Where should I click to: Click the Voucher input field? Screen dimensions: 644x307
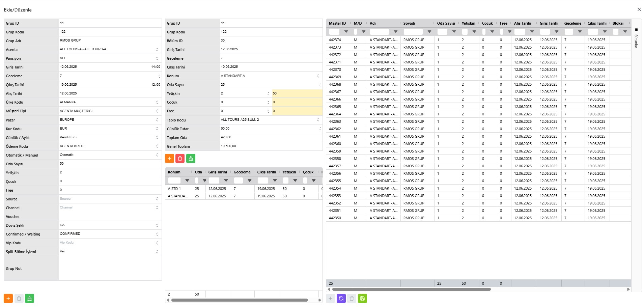click(x=110, y=217)
